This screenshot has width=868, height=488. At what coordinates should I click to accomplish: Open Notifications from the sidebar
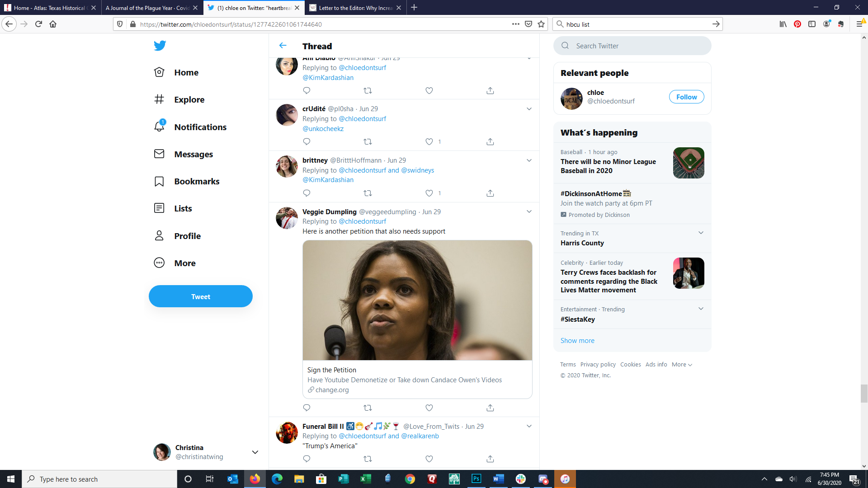pyautogui.click(x=200, y=127)
